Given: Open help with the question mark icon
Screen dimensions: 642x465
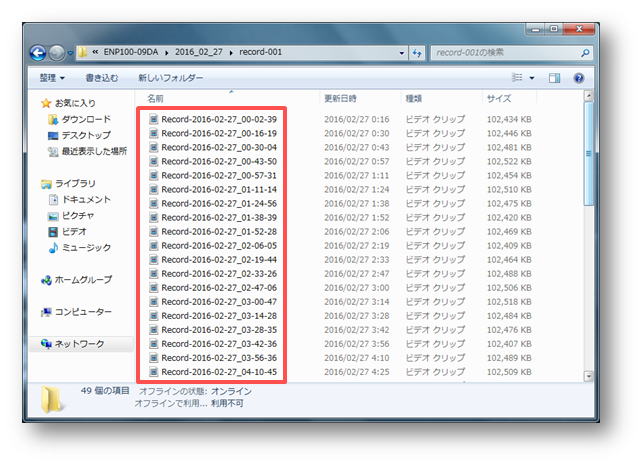Looking at the screenshot, I should (579, 78).
